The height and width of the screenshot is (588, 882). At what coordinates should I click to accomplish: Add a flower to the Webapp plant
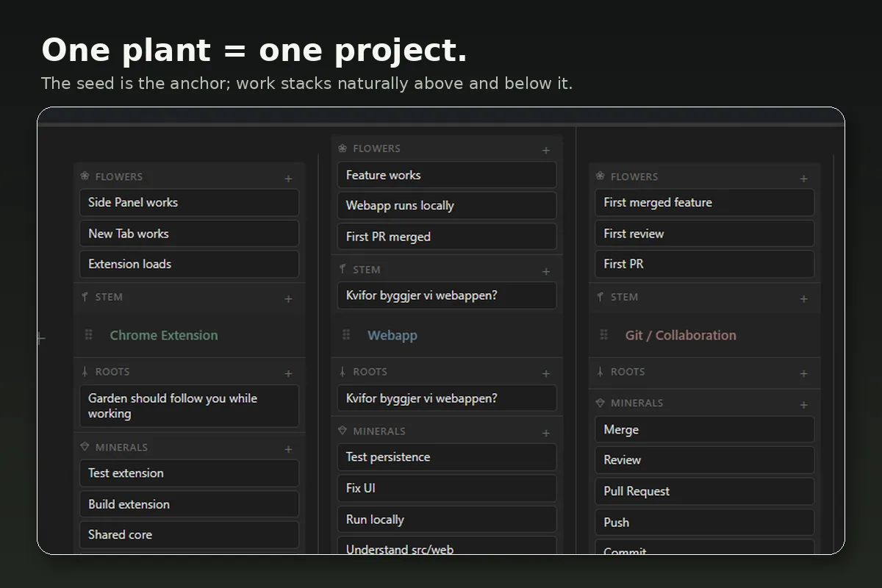(x=546, y=151)
